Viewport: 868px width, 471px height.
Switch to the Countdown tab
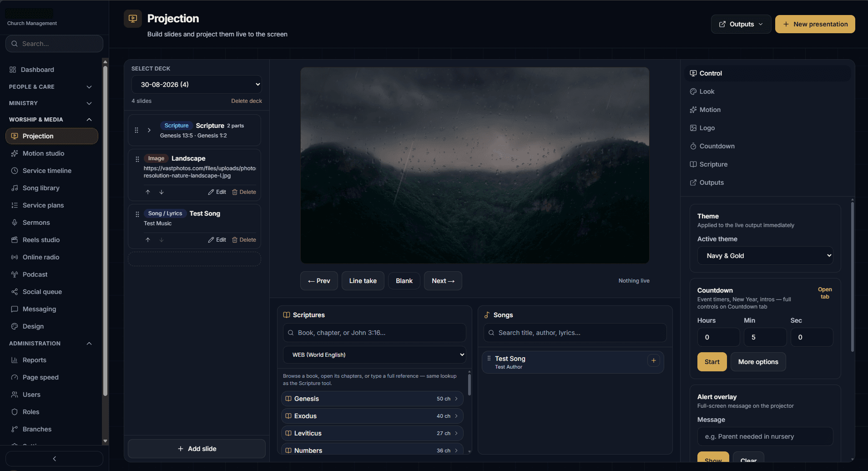pyautogui.click(x=767, y=146)
